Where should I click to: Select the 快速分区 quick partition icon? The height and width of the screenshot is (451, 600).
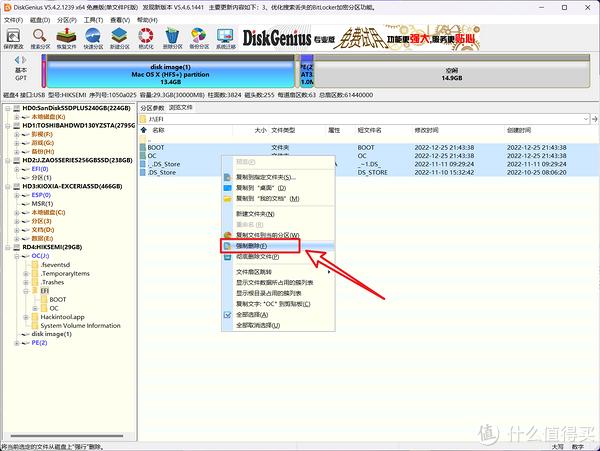pos(93,38)
